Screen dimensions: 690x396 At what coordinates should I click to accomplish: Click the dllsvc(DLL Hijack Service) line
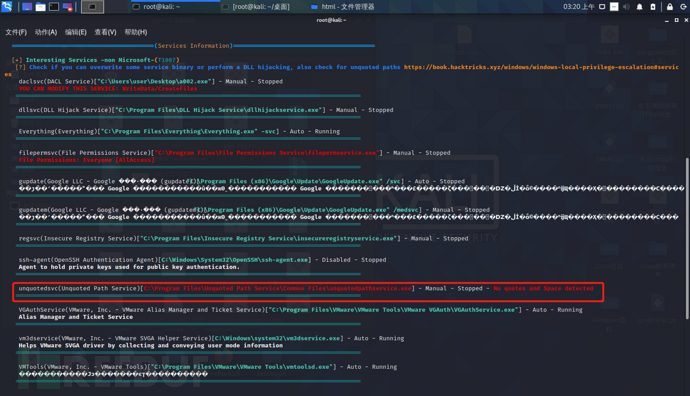point(206,110)
